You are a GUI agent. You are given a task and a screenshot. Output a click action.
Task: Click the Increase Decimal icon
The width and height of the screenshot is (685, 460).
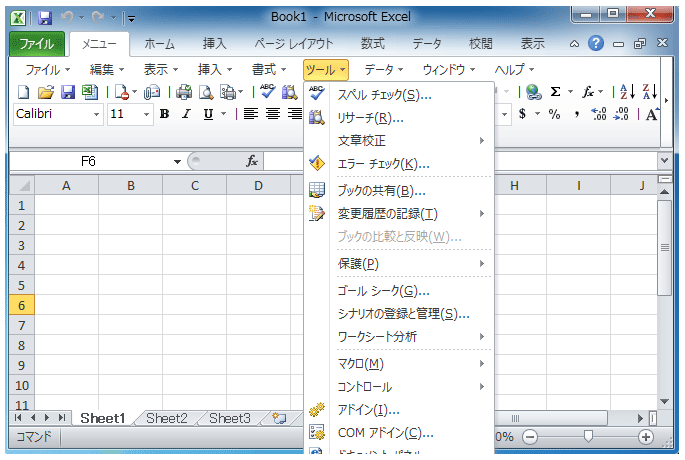[599, 114]
